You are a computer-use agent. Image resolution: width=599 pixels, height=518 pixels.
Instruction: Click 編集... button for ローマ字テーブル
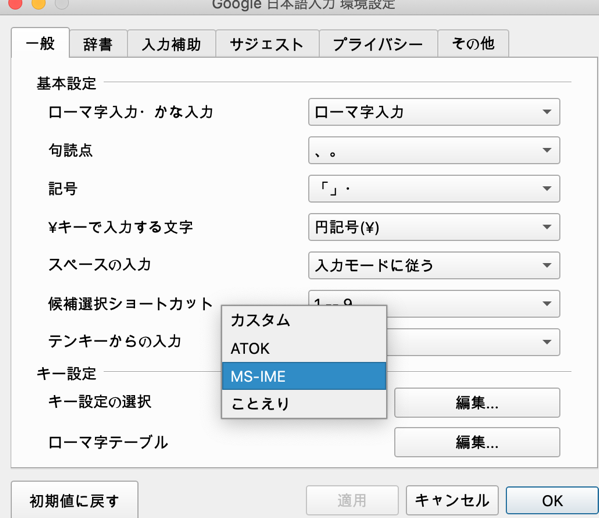point(477,442)
